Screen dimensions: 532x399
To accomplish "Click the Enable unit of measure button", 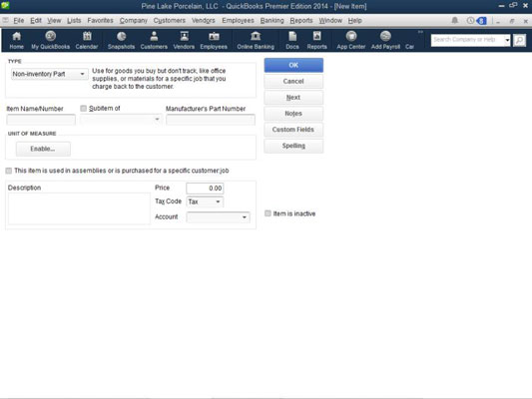I will (43, 149).
